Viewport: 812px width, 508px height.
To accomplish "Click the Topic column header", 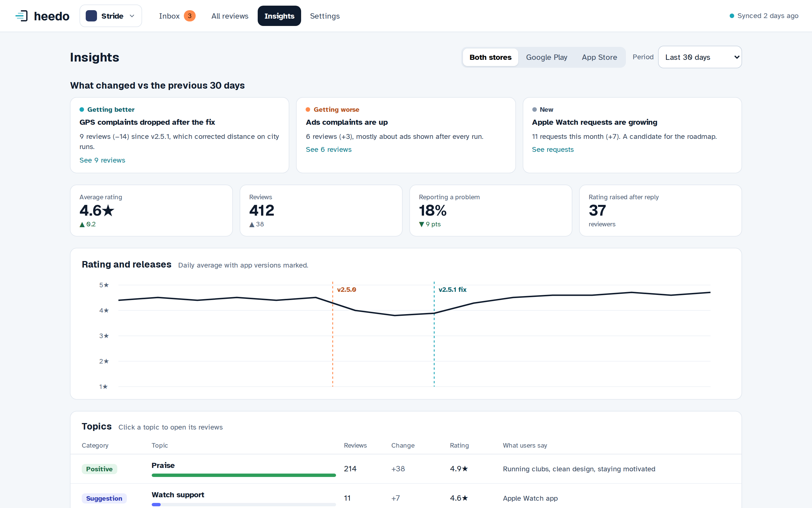I will click(160, 446).
